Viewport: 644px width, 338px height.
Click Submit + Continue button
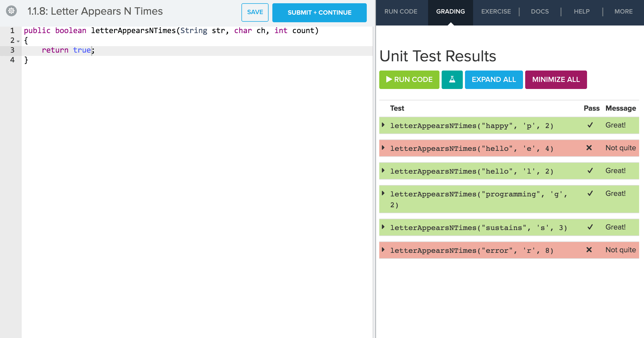pos(319,12)
